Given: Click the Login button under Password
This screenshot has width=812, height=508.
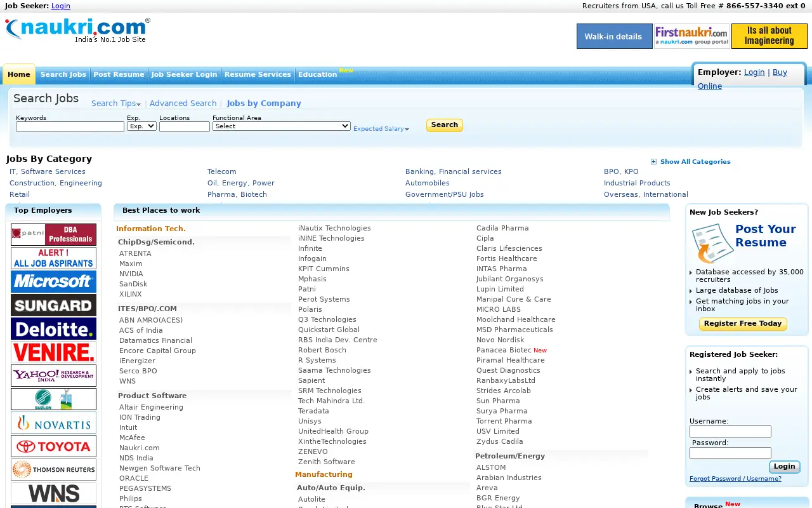Looking at the screenshot, I should (x=784, y=467).
